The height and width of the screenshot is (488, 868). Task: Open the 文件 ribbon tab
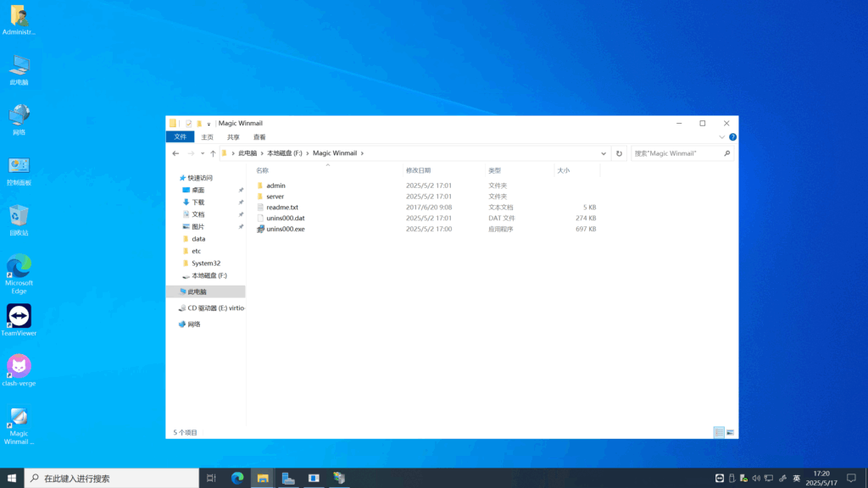(180, 136)
